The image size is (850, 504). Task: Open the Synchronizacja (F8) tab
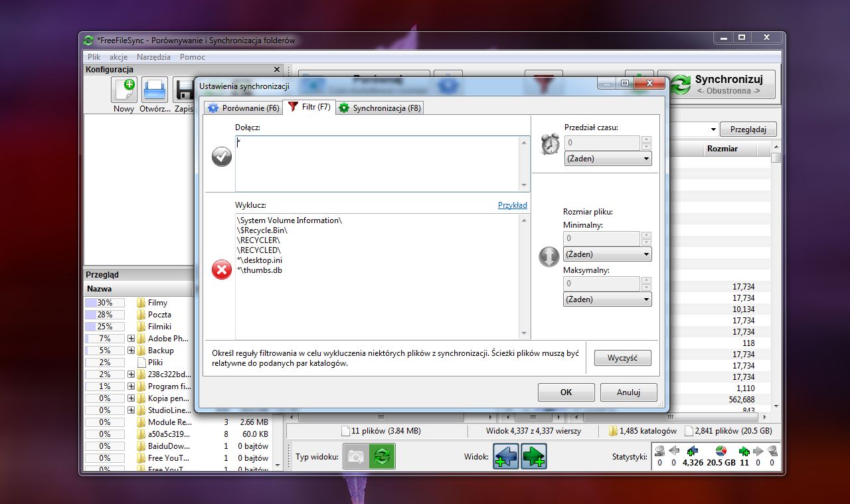(380, 108)
